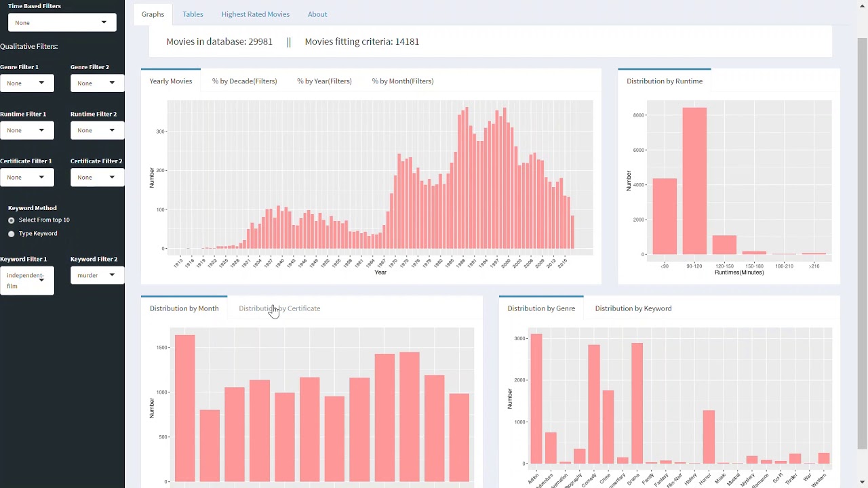The width and height of the screenshot is (868, 488).
Task: Click the 'Movies fitting criteria: 14181' text
Action: pyautogui.click(x=362, y=42)
